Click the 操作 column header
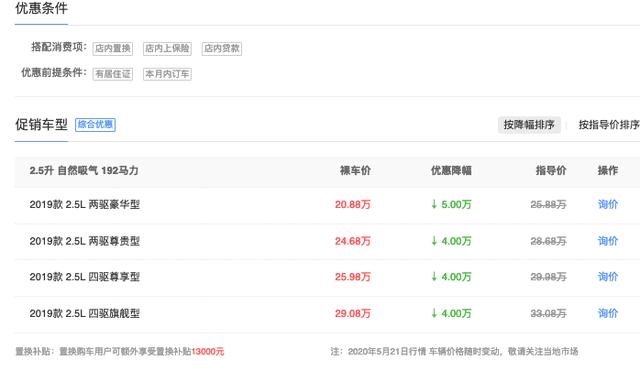640x371 pixels. tap(608, 171)
